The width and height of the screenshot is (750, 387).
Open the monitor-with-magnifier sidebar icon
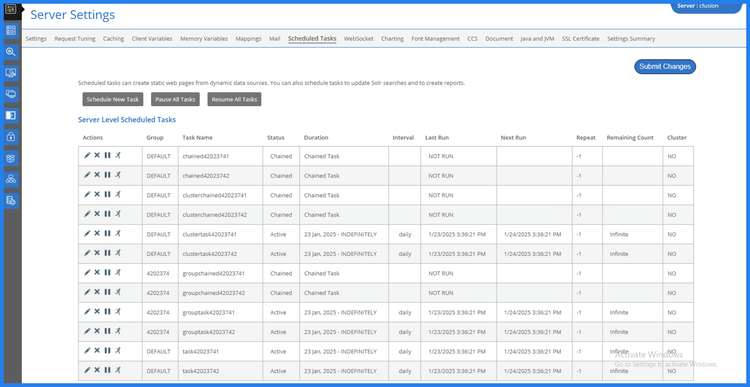[11, 73]
